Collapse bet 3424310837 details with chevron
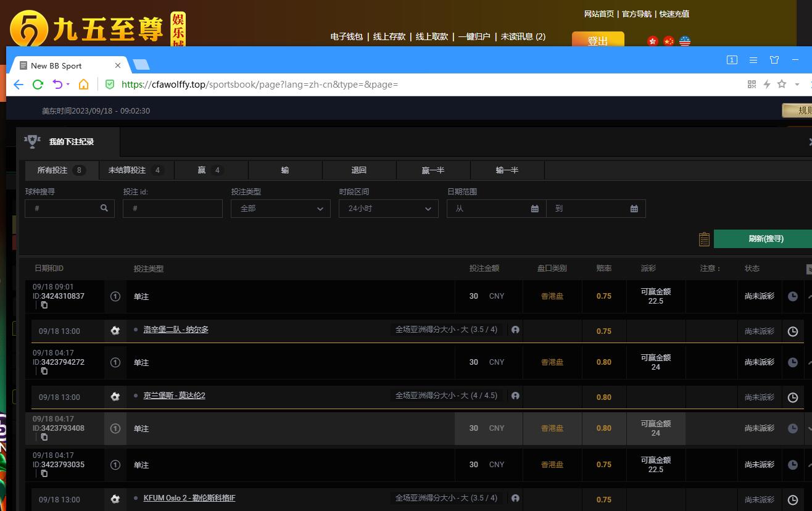 click(x=809, y=296)
